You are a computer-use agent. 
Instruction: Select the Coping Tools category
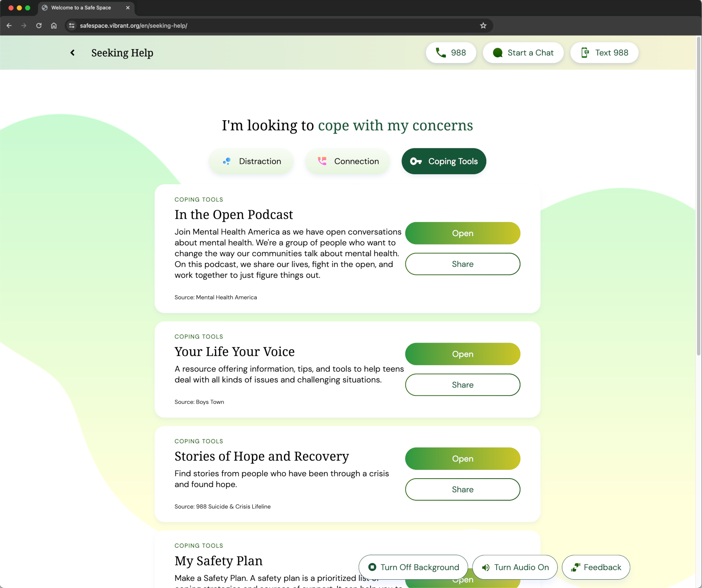tap(443, 161)
